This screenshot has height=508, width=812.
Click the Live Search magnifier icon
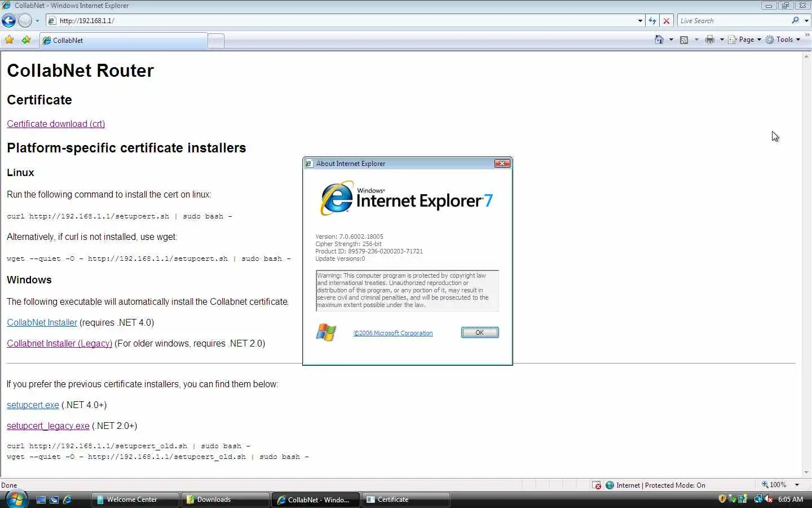pos(795,20)
